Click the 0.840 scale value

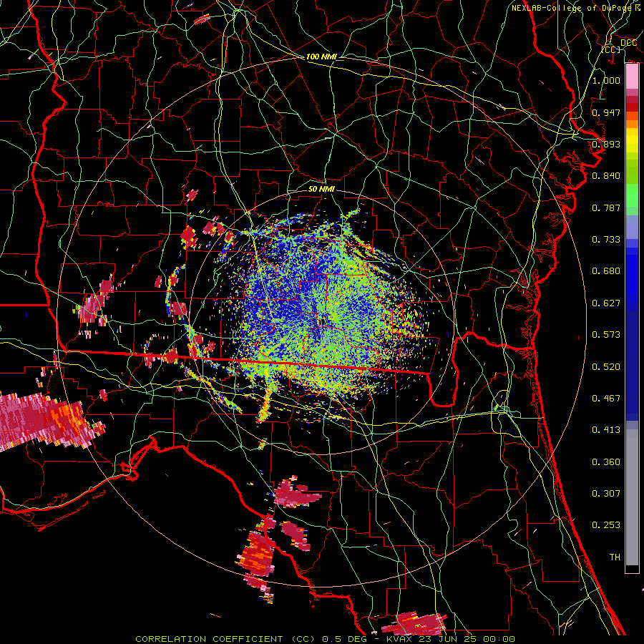[606, 176]
